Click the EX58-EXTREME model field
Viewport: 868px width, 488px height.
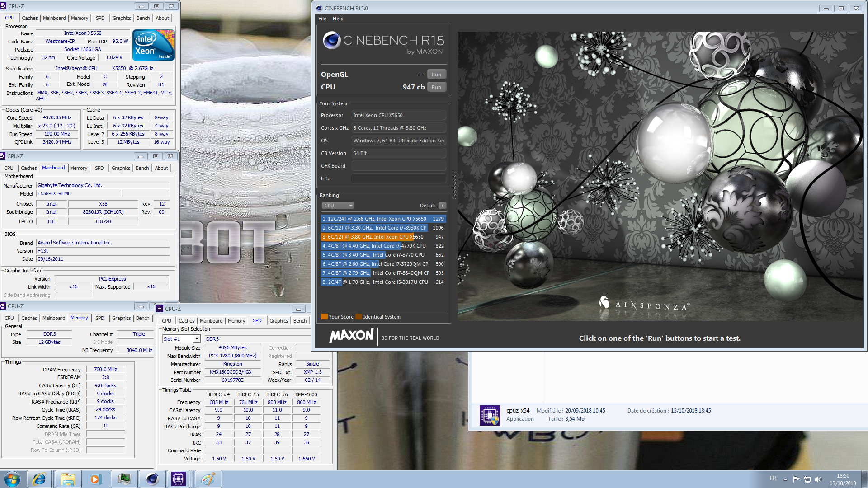[x=79, y=193]
